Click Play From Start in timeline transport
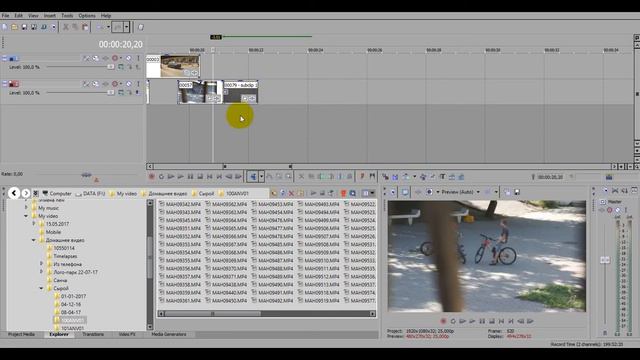640x360 pixels. click(171, 177)
